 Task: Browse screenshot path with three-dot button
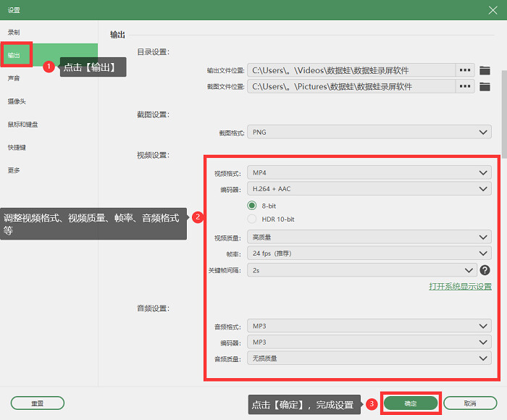click(465, 86)
